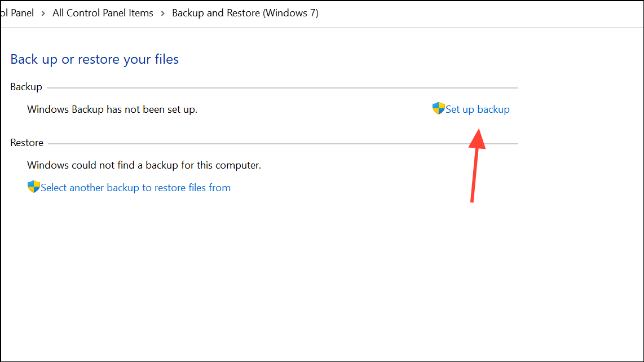Click the Backup section divider line
Viewport: 644px width, 362px height.
[282, 87]
